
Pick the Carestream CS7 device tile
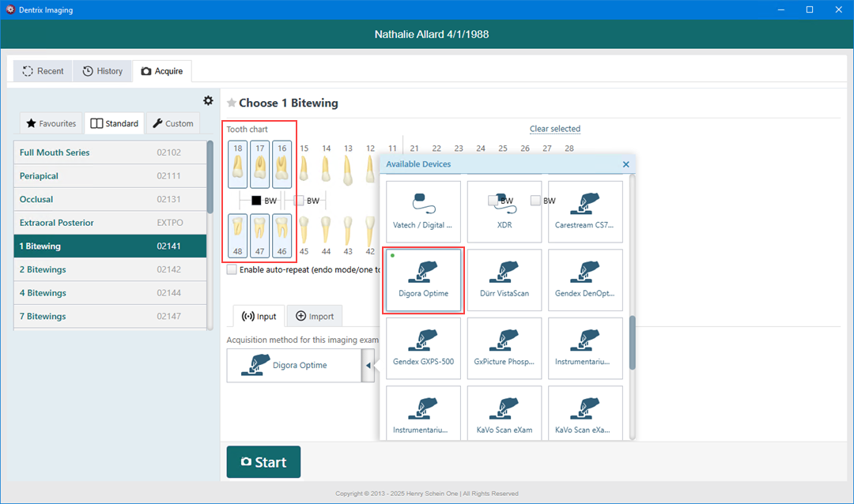[584, 210]
